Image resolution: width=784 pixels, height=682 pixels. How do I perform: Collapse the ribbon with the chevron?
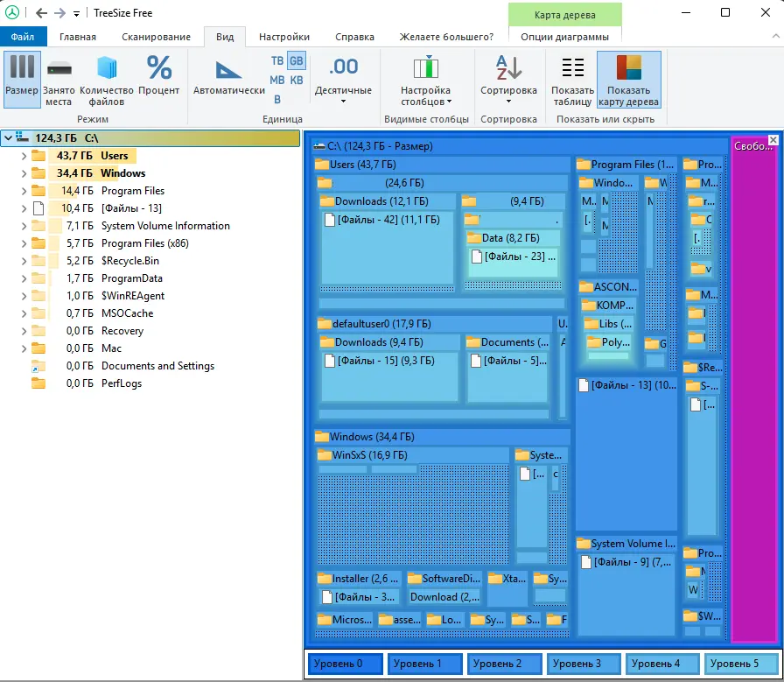(775, 36)
